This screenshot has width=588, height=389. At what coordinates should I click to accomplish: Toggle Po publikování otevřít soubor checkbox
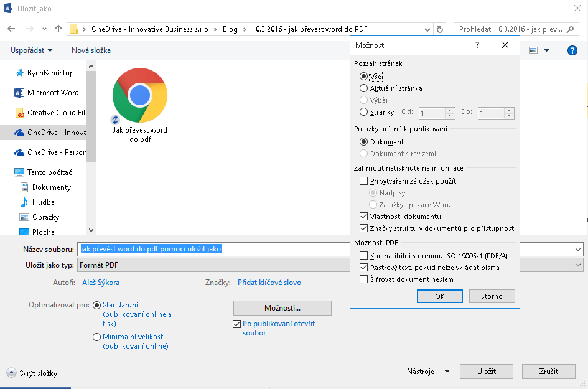tap(236, 324)
